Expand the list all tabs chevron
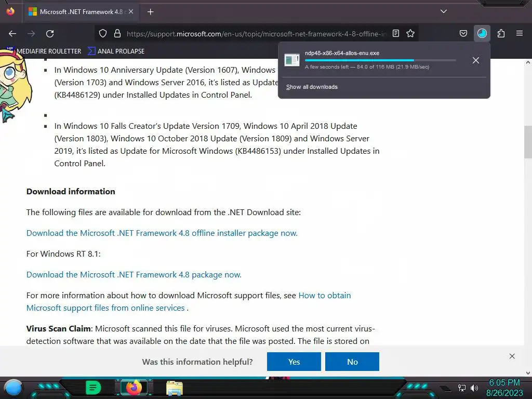Viewport: 532px width, 399px height. [444, 11]
